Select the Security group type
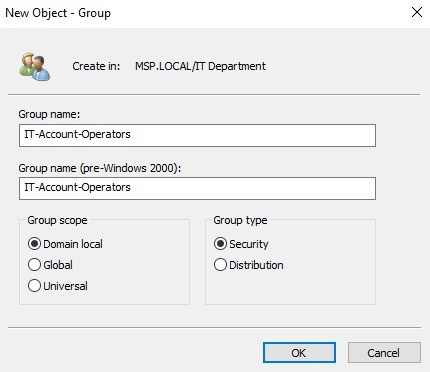The image size is (430, 372). [x=220, y=244]
